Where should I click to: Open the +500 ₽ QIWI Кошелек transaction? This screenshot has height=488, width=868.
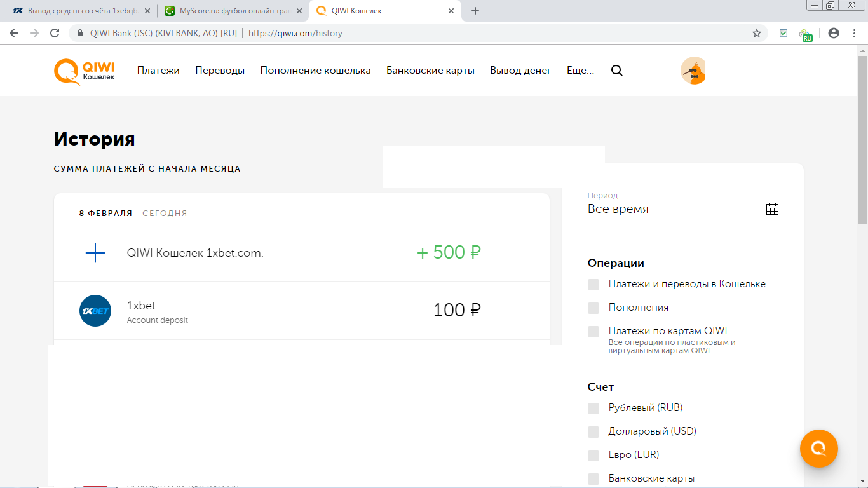click(301, 253)
